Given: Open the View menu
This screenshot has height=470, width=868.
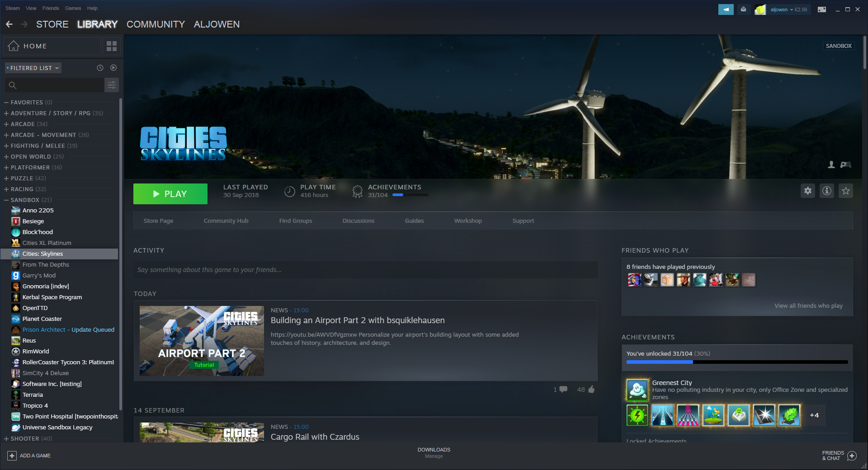Looking at the screenshot, I should tap(31, 8).
